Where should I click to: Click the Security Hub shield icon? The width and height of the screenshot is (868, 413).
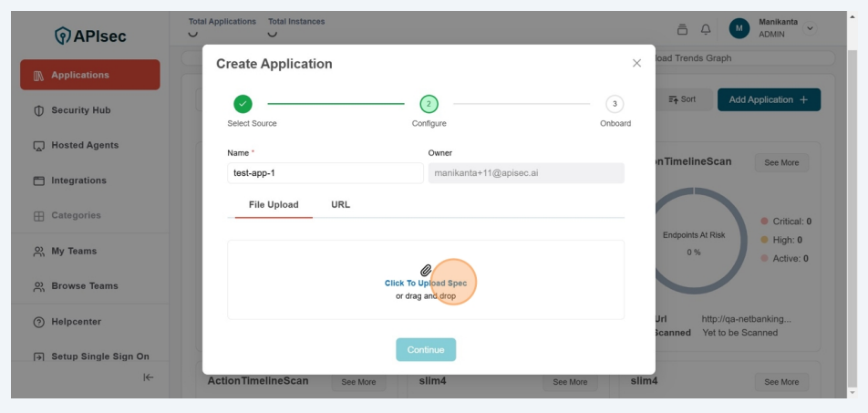point(38,110)
